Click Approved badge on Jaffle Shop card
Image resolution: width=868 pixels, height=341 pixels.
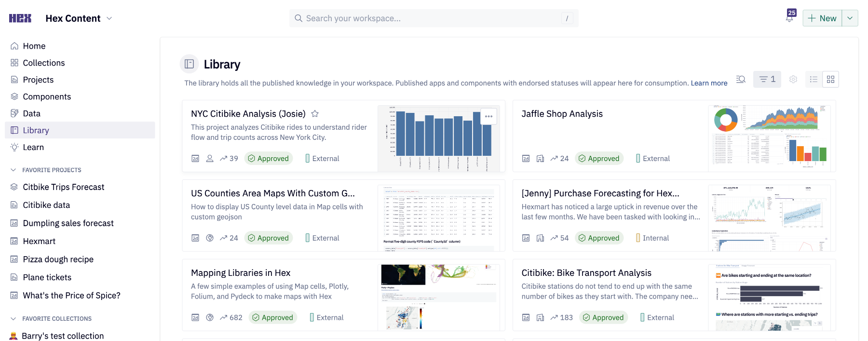pyautogui.click(x=599, y=158)
